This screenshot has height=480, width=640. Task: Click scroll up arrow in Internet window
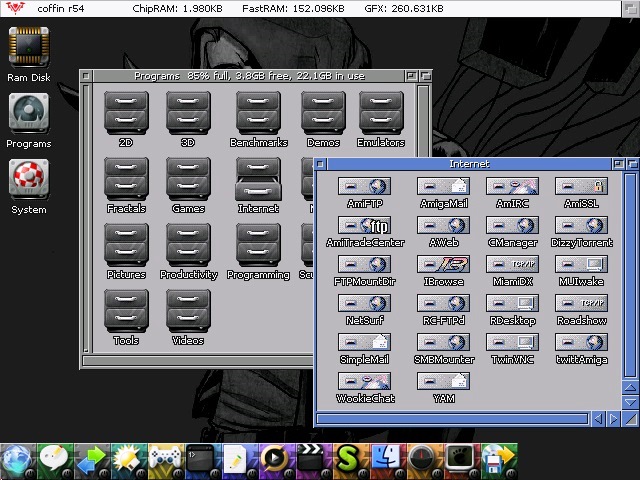click(x=630, y=387)
